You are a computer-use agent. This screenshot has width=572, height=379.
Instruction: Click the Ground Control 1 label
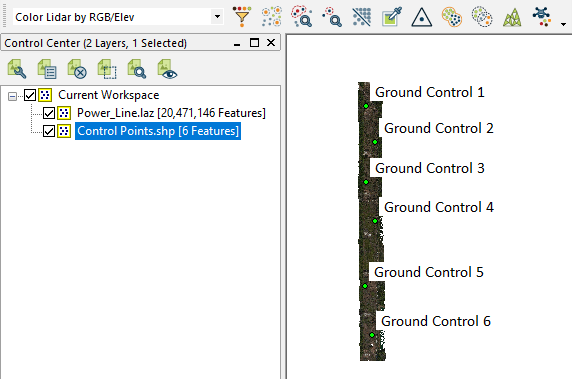point(430,92)
